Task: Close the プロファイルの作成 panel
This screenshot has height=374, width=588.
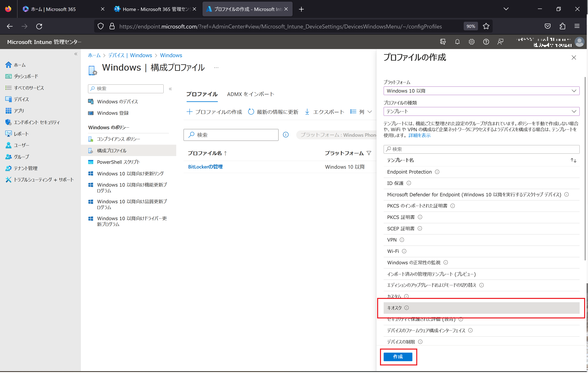Action: 574,58
